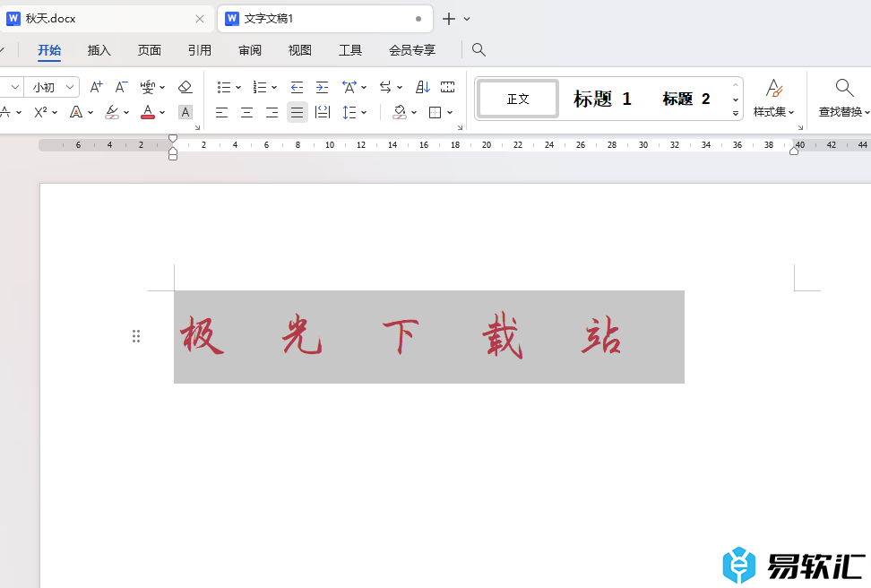Switch to the 工具 tab
Viewport: 871px width, 588px height.
350,50
